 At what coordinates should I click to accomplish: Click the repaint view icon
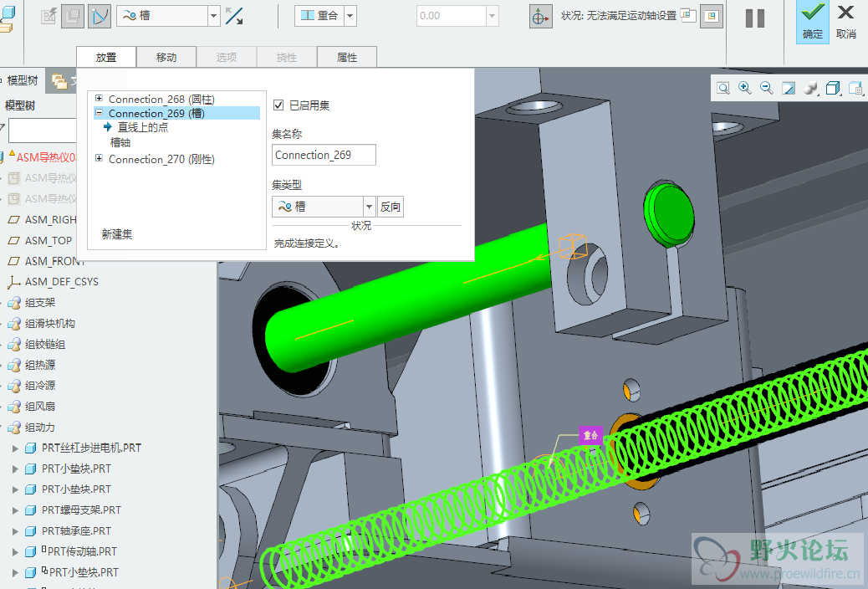coord(789,88)
